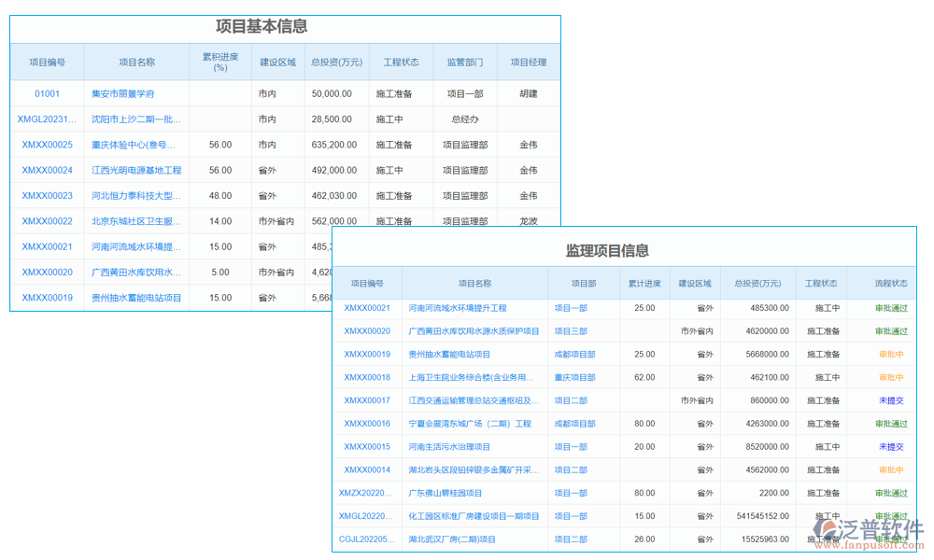Open the 沈阳市上沙二期一批 project name link
The image size is (934, 560).
[134, 119]
